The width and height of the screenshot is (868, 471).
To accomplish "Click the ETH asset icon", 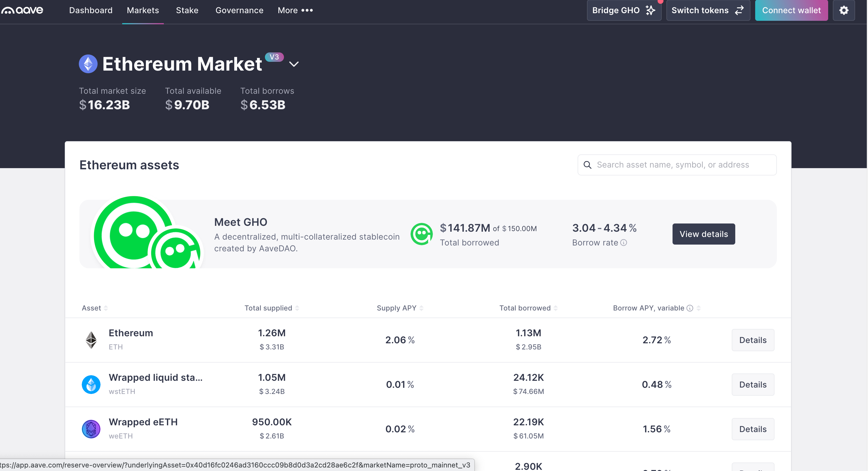I will click(91, 340).
